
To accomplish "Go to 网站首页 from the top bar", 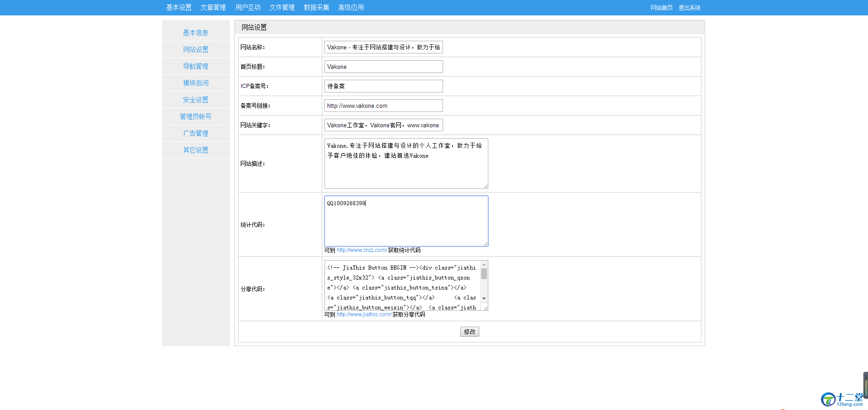I will click(661, 7).
